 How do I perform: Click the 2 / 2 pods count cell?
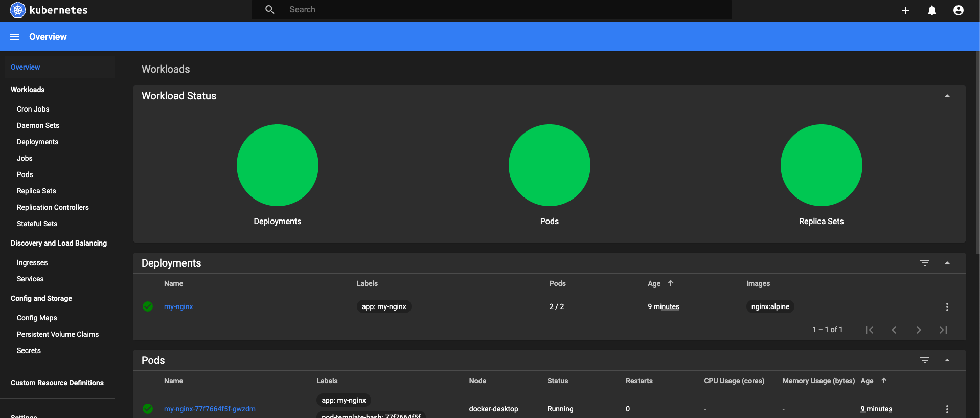pos(557,306)
